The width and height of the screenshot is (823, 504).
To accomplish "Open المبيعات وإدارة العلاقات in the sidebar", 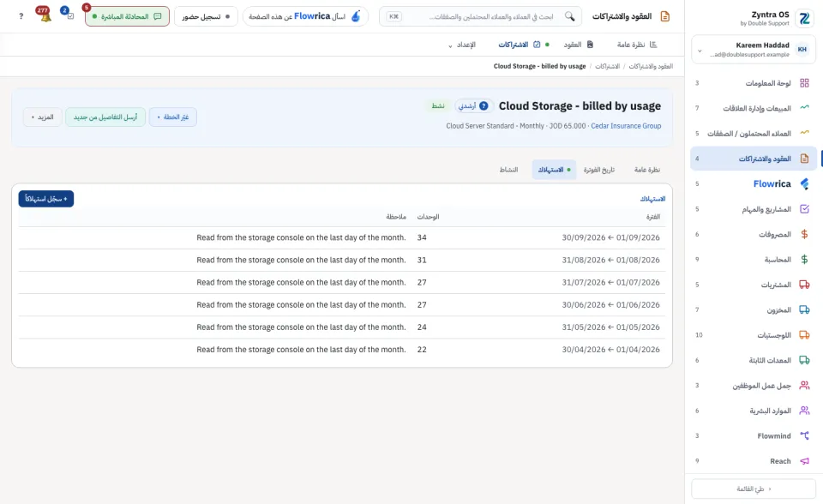I will pyautogui.click(x=754, y=108).
